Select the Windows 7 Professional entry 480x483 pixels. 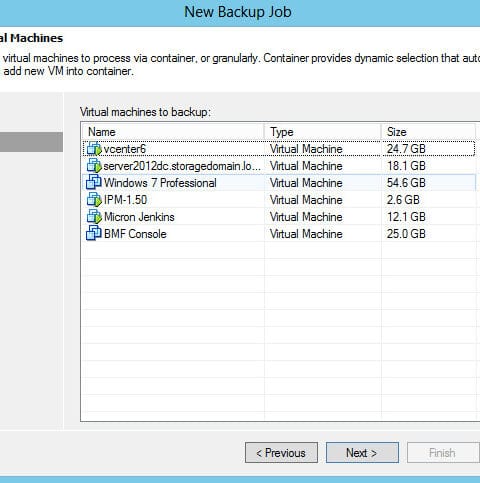(x=160, y=183)
